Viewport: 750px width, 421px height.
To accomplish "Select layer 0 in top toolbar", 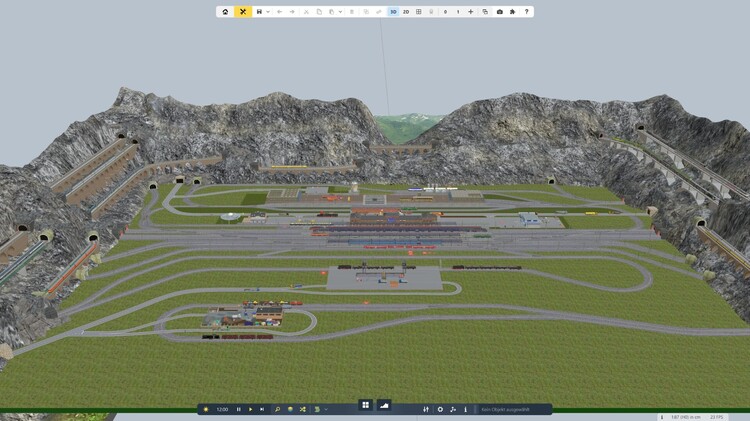I will (445, 11).
